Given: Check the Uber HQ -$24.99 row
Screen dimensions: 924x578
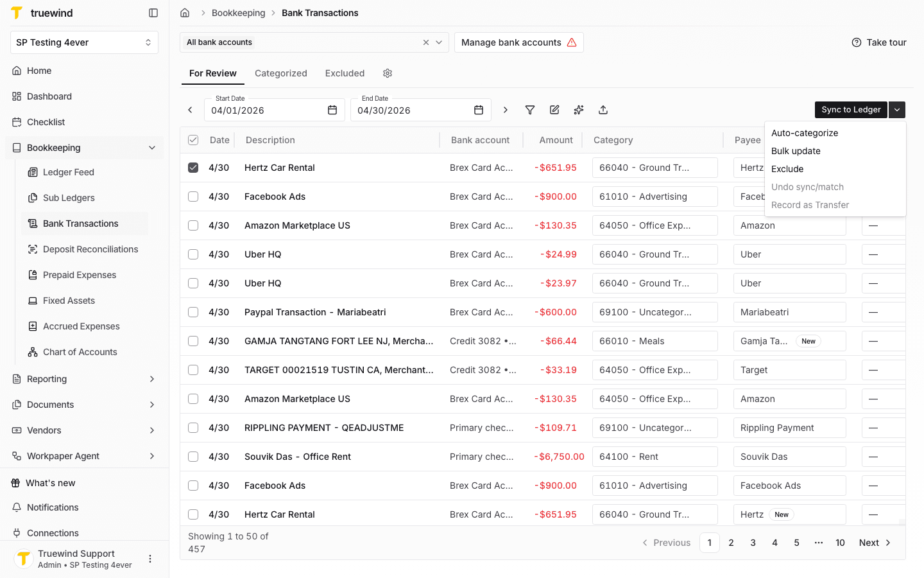Looking at the screenshot, I should click(x=193, y=254).
